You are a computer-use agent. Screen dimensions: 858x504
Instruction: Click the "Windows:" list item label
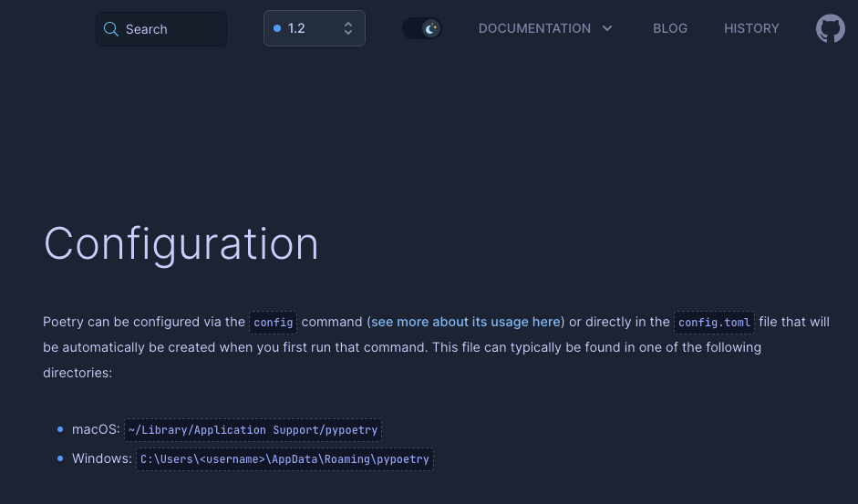(102, 458)
